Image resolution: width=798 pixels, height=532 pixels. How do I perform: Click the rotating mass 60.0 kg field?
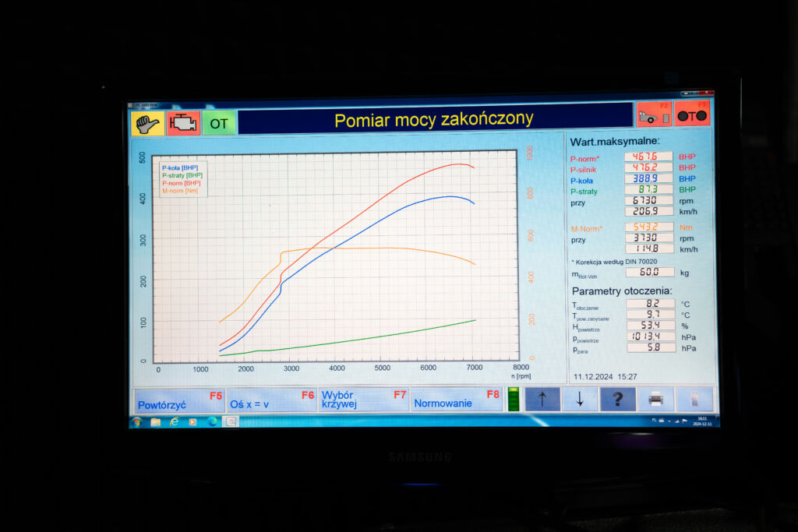tap(650, 272)
